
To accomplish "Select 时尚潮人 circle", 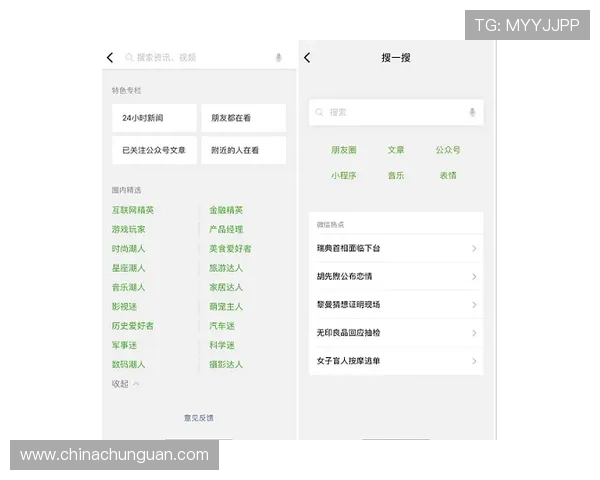I will pyautogui.click(x=129, y=249).
